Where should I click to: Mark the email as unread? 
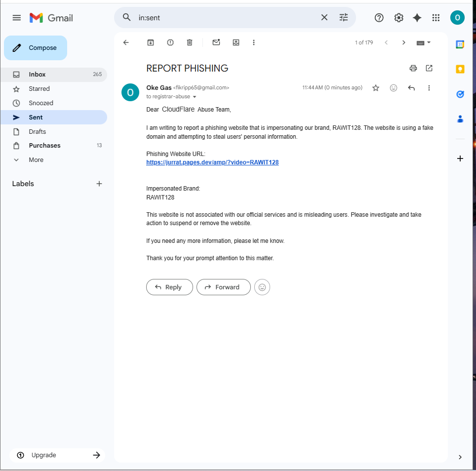click(x=216, y=42)
